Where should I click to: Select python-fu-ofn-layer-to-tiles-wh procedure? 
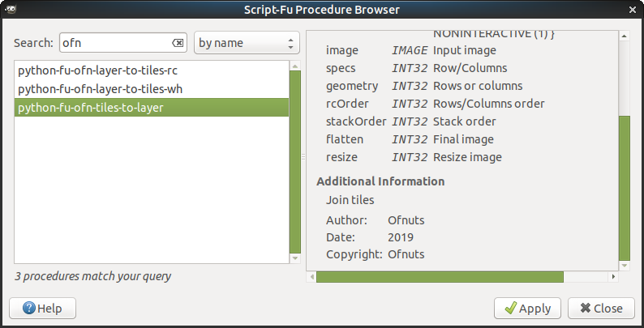pos(99,88)
